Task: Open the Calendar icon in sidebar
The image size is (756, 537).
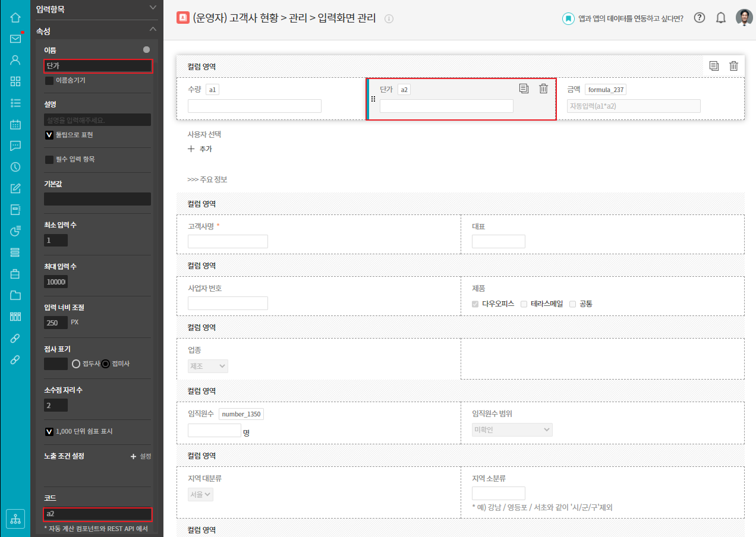Action: (x=15, y=124)
